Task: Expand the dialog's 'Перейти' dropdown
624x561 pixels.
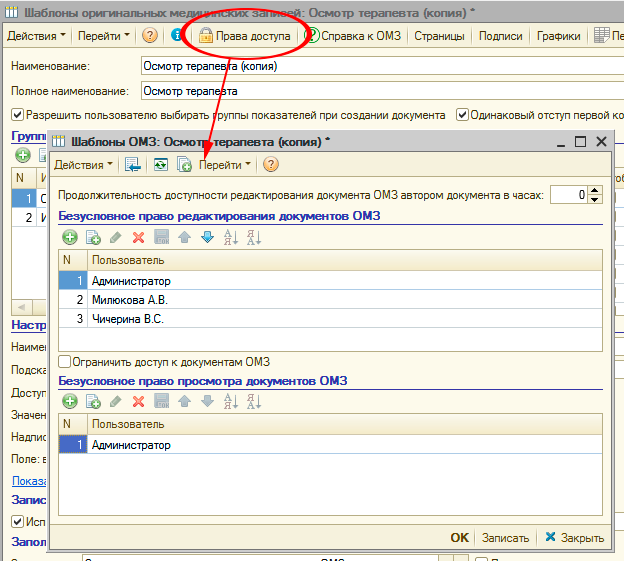Action: (225, 164)
